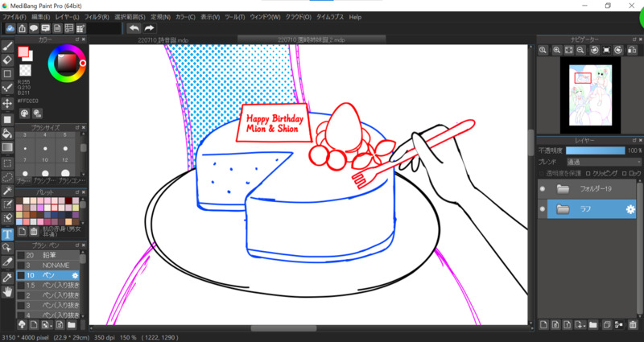This screenshot has height=342, width=644.
Task: Select the Select Eraser tool
Action: click(7, 218)
